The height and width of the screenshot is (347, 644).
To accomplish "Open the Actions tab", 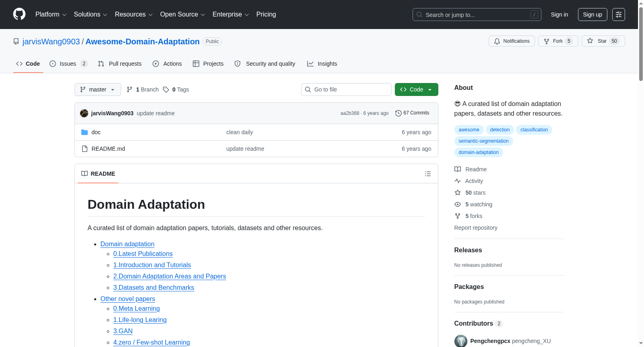I will (167, 64).
